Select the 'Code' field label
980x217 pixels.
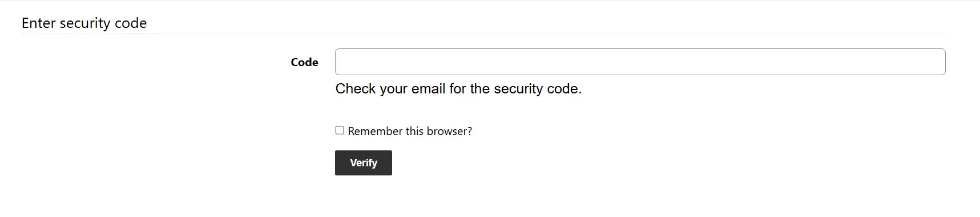coord(304,62)
